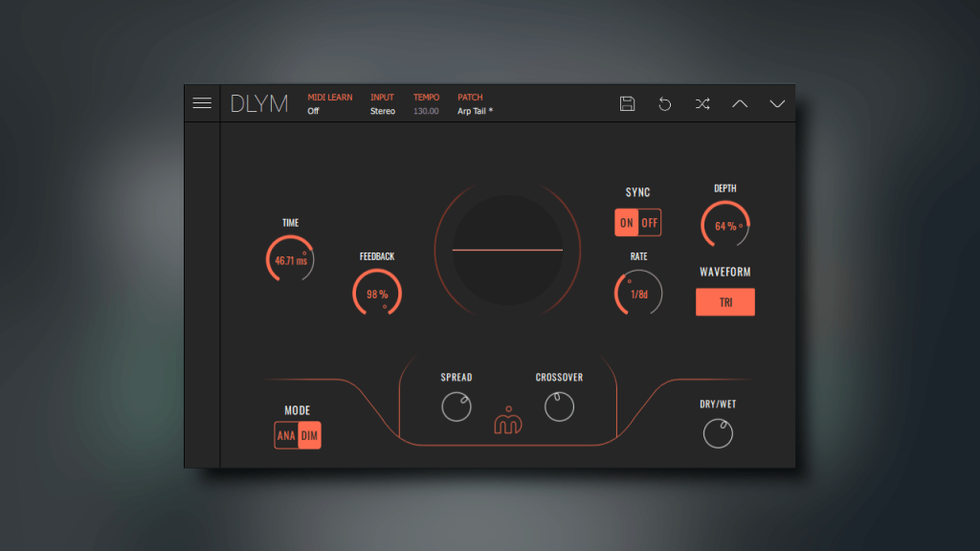The width and height of the screenshot is (980, 551).
Task: Open the Patch menu showing Arp Tail
Action: point(476,111)
